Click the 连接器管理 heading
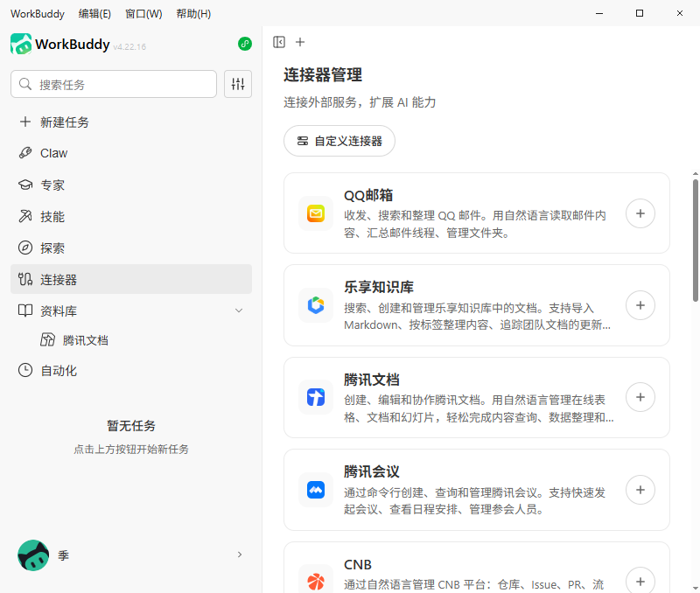The width and height of the screenshot is (700, 593). click(x=323, y=74)
